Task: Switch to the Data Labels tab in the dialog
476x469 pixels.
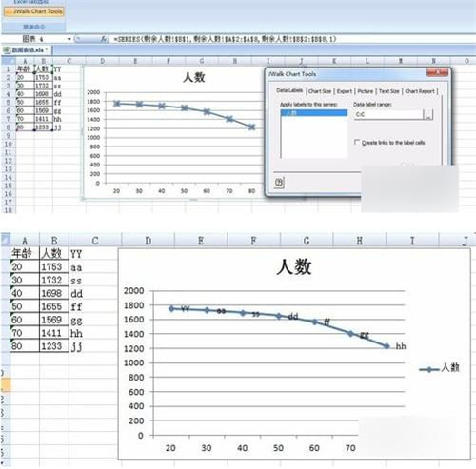Action: click(x=289, y=90)
